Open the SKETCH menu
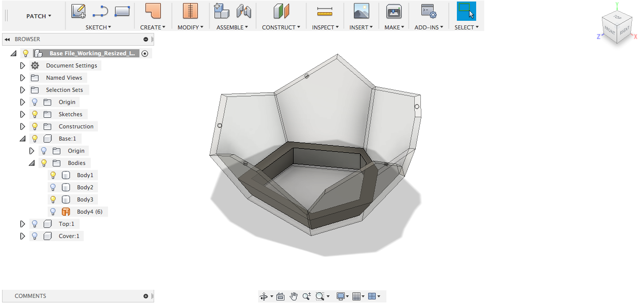The image size is (644, 304). coord(98,27)
